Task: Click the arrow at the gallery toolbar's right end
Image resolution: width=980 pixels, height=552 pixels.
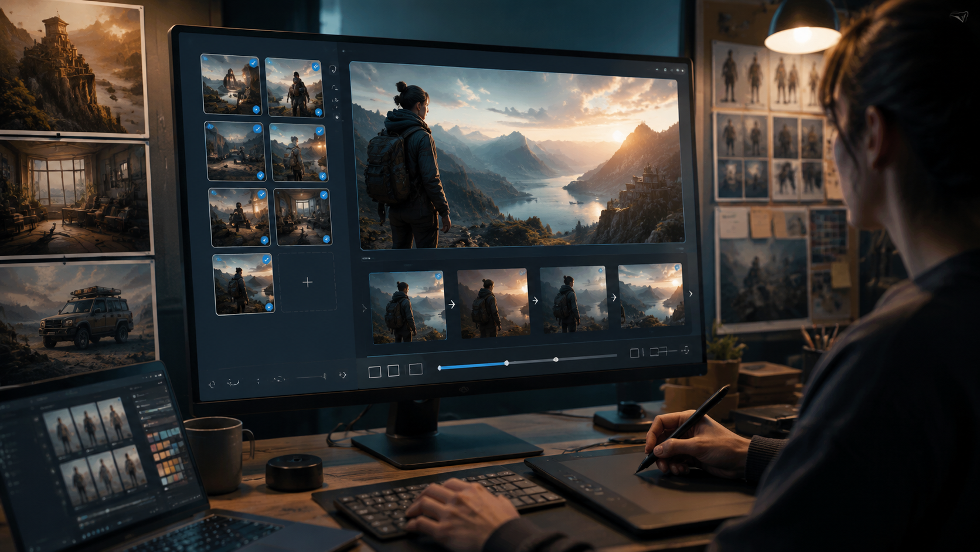Action: [342, 375]
